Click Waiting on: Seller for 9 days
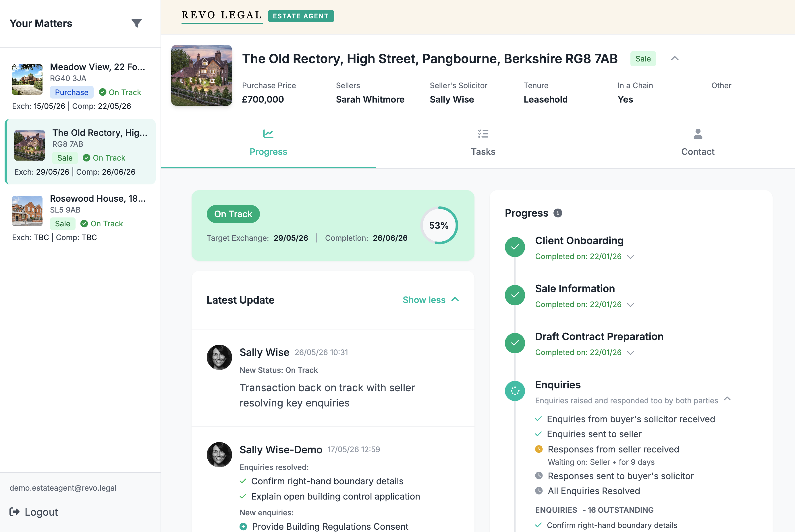795x532 pixels. tap(601, 462)
